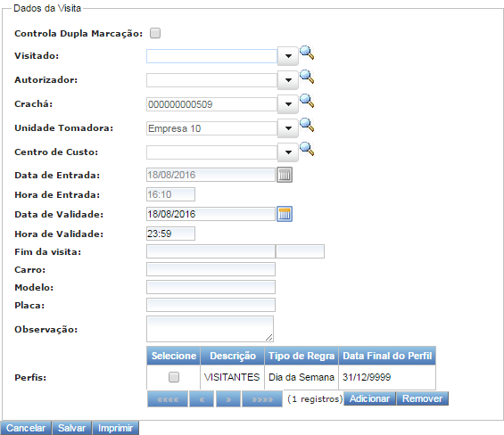Open the search magnifier next to Autorizador

pos(307,77)
